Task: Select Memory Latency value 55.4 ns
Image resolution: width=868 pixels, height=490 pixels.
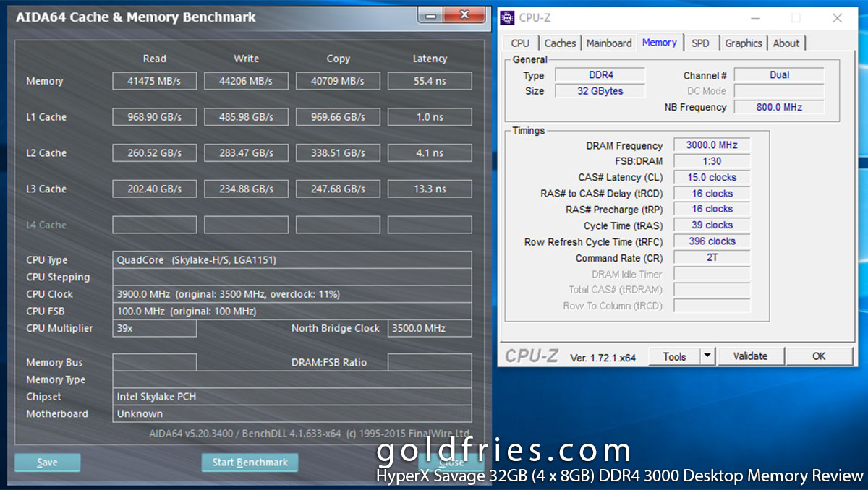Action: tap(430, 81)
